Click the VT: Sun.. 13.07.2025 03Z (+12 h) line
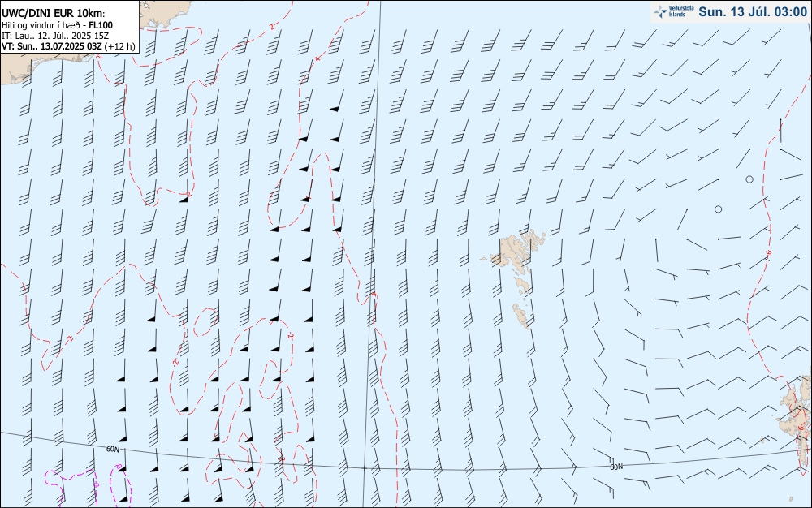 click(x=68, y=46)
